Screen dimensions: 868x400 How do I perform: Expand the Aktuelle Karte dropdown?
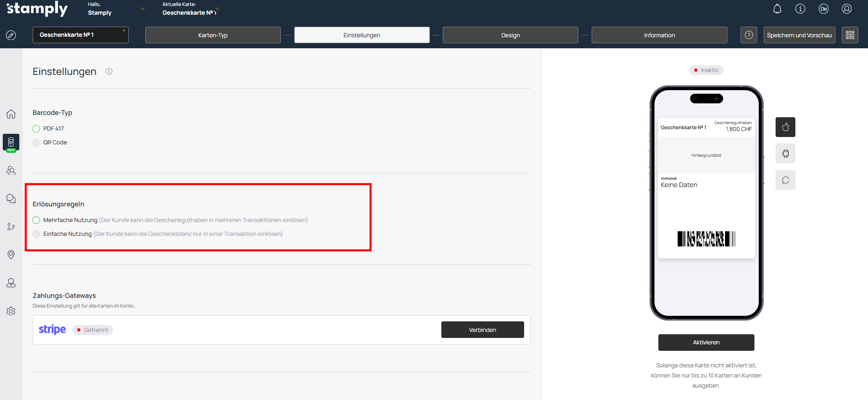[x=217, y=9]
